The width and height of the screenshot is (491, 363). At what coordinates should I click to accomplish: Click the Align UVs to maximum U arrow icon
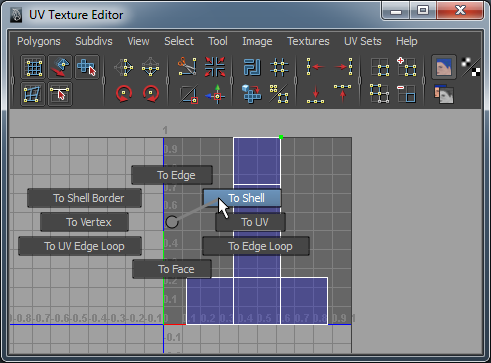[343, 67]
